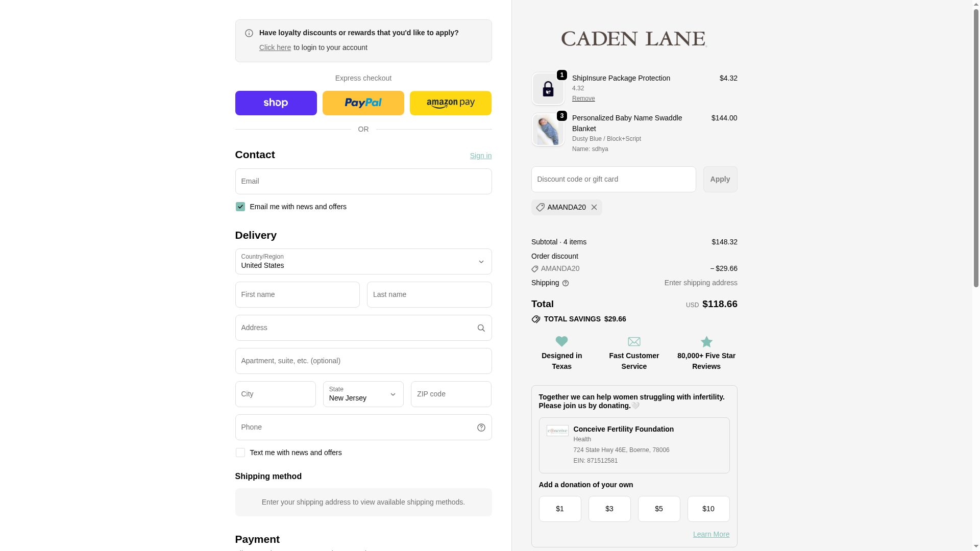This screenshot has width=980, height=551.
Task: Show the shipping info help icon
Action: click(566, 283)
